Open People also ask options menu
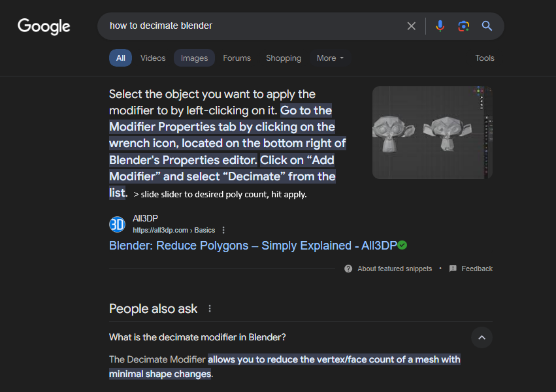Image resolution: width=556 pixels, height=392 pixels. [x=210, y=308]
